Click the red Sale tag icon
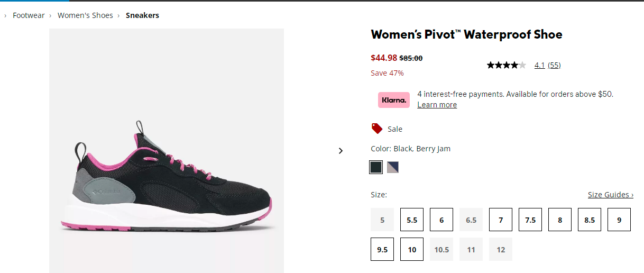 pyautogui.click(x=377, y=129)
